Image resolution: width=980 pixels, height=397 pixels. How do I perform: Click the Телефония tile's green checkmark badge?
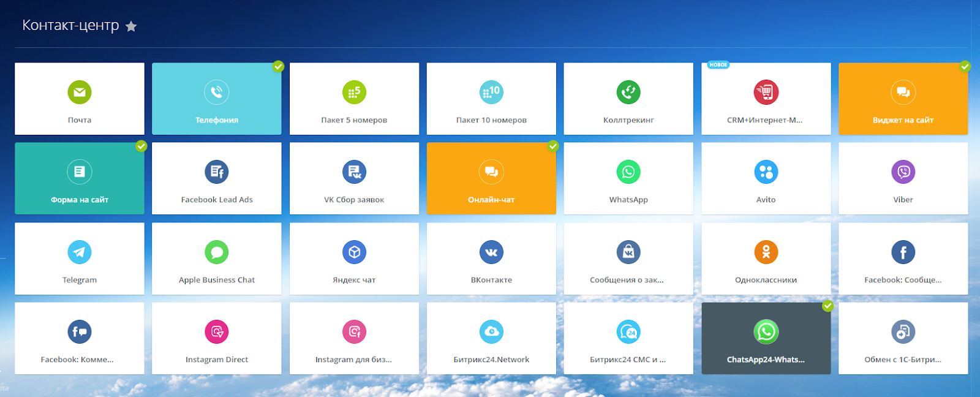tap(279, 66)
